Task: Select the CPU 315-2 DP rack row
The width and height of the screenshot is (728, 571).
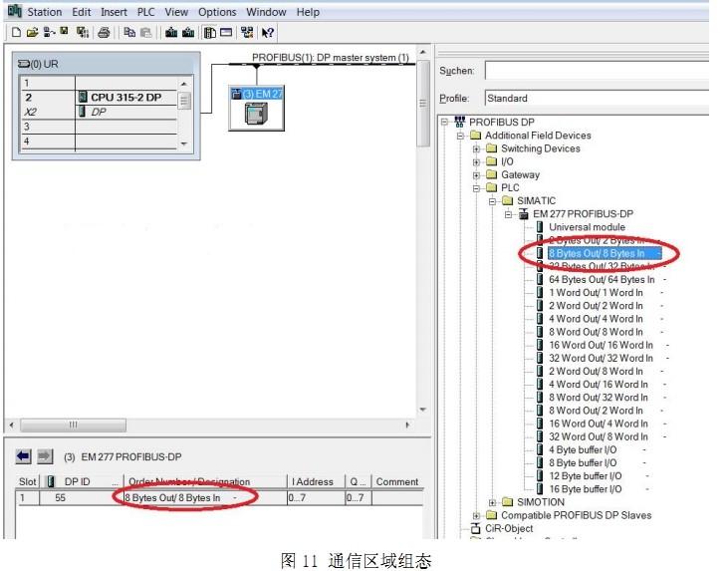Action: click(99, 97)
